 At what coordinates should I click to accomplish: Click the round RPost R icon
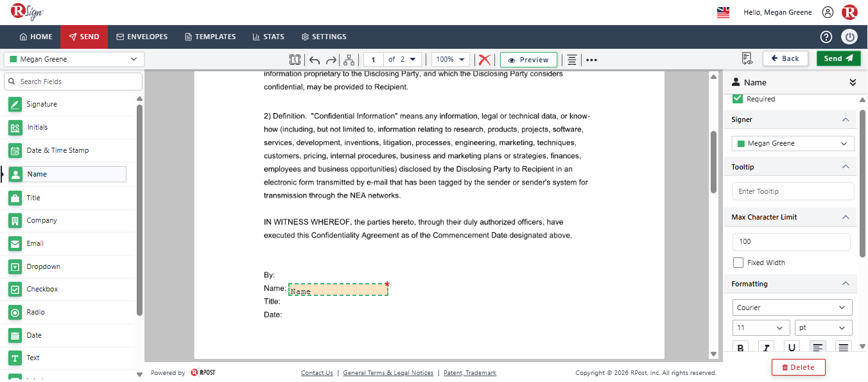click(x=849, y=12)
